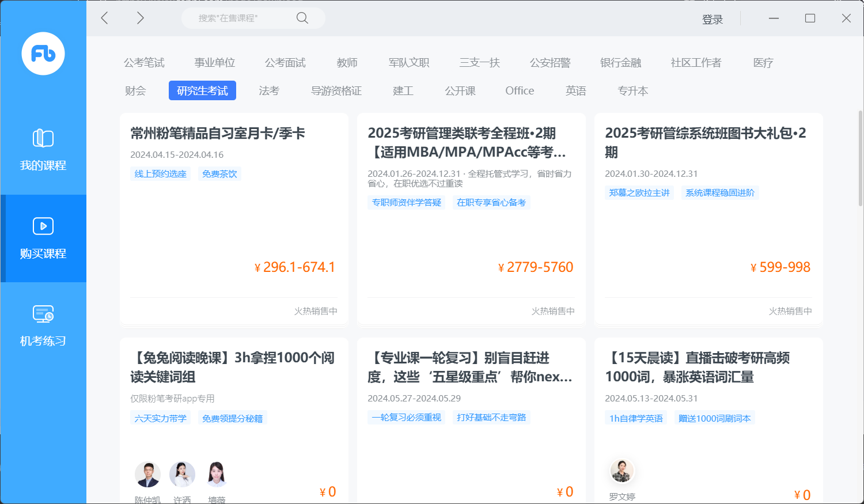This screenshot has width=864, height=504.
Task: Select 银行金融 category tab
Action: pos(621,63)
